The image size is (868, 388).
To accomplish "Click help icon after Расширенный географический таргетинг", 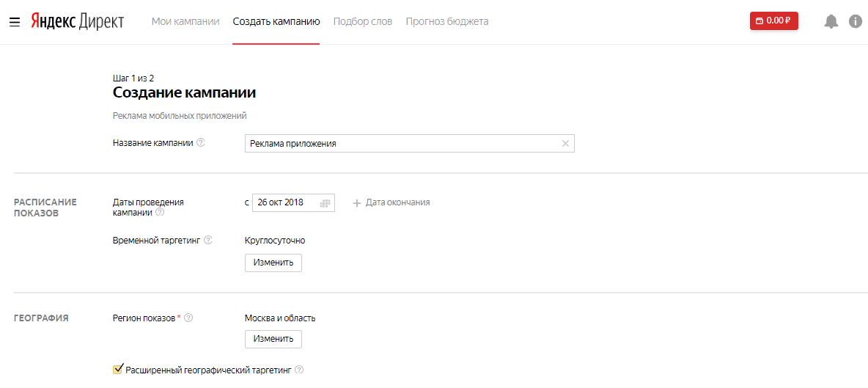I will [300, 370].
